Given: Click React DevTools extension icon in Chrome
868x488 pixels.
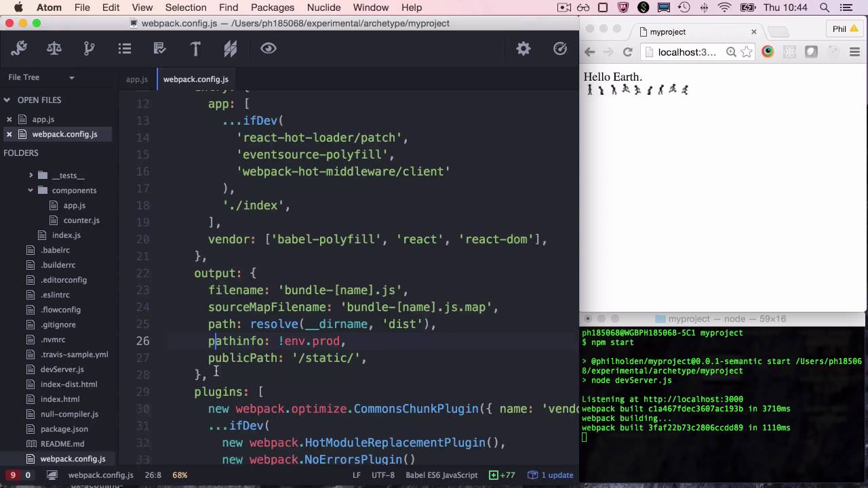Looking at the screenshot, I should click(x=789, y=52).
